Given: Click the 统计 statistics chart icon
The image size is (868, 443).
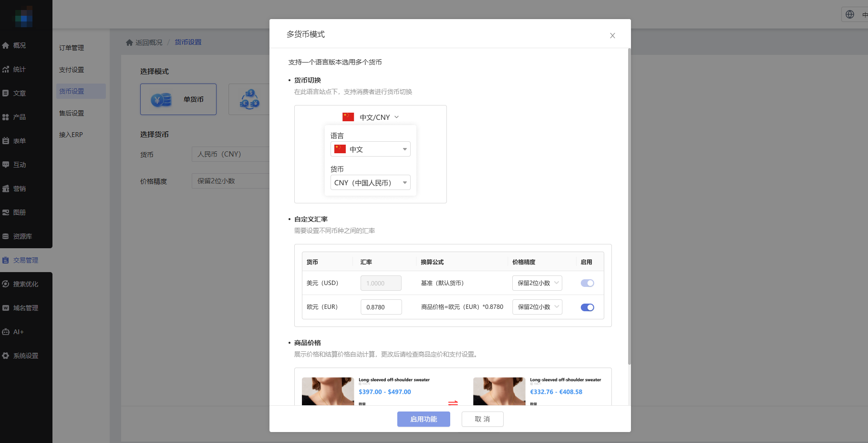Looking at the screenshot, I should pos(6,69).
